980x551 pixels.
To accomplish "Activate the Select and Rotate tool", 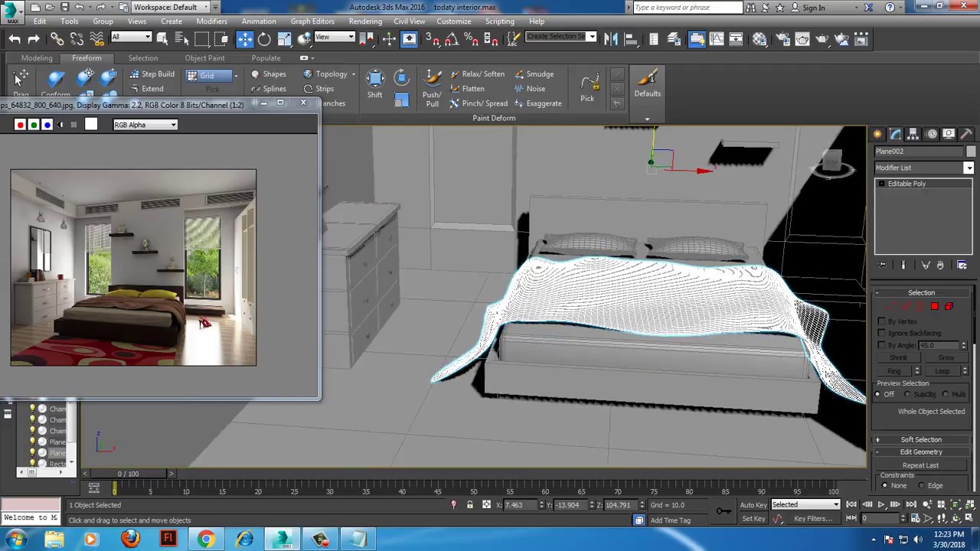I will click(264, 39).
